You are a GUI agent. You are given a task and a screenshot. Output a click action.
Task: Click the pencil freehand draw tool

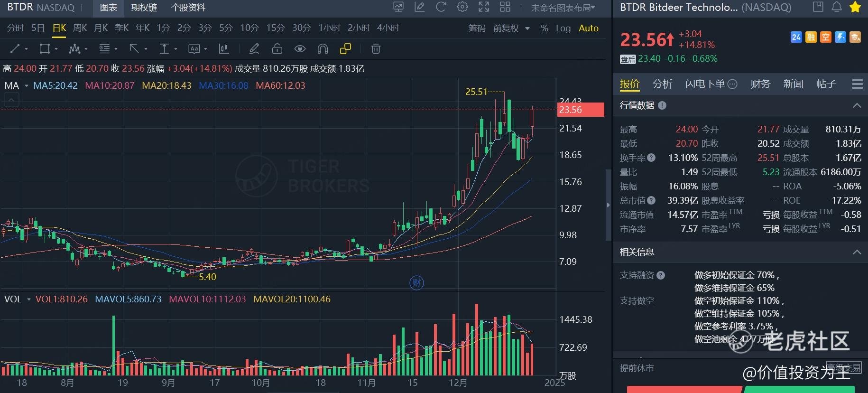pos(254,48)
